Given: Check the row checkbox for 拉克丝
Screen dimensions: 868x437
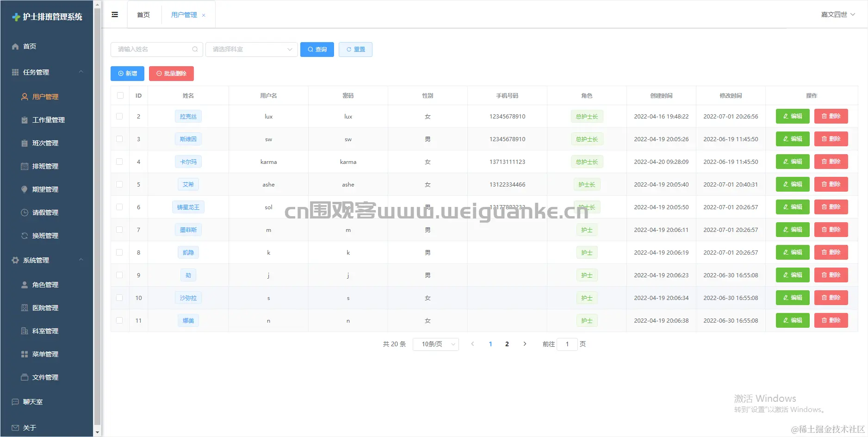Looking at the screenshot, I should [x=119, y=116].
